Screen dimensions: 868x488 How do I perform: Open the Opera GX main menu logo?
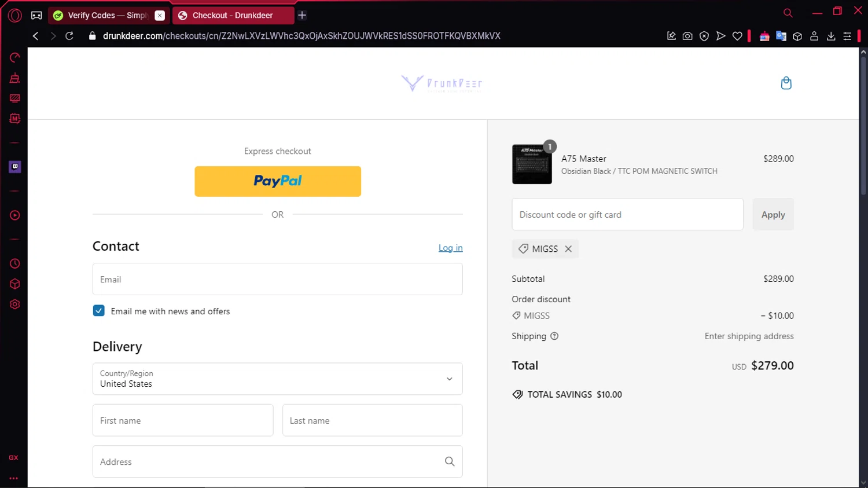(15, 16)
